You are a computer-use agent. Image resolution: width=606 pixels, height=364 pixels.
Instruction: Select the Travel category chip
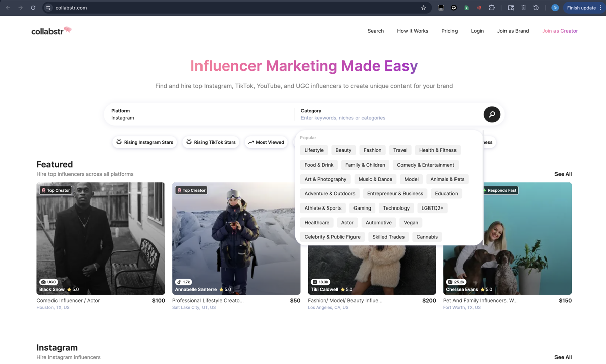pos(400,150)
